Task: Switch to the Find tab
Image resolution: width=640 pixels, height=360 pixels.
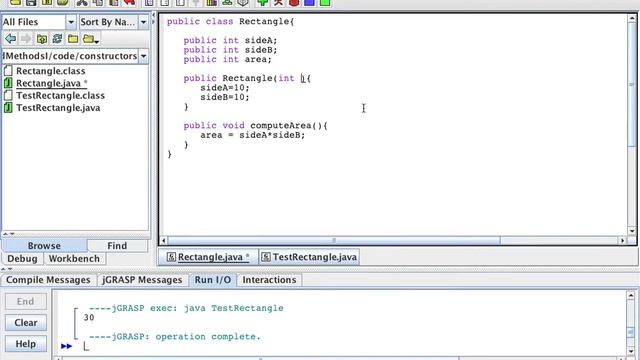Action: pos(117,246)
